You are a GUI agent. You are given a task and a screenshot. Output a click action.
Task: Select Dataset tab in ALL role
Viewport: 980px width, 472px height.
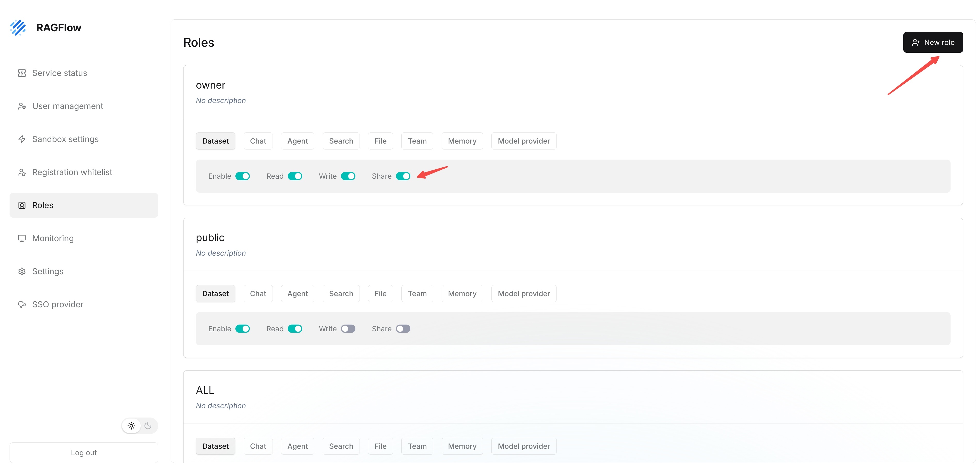coord(215,446)
